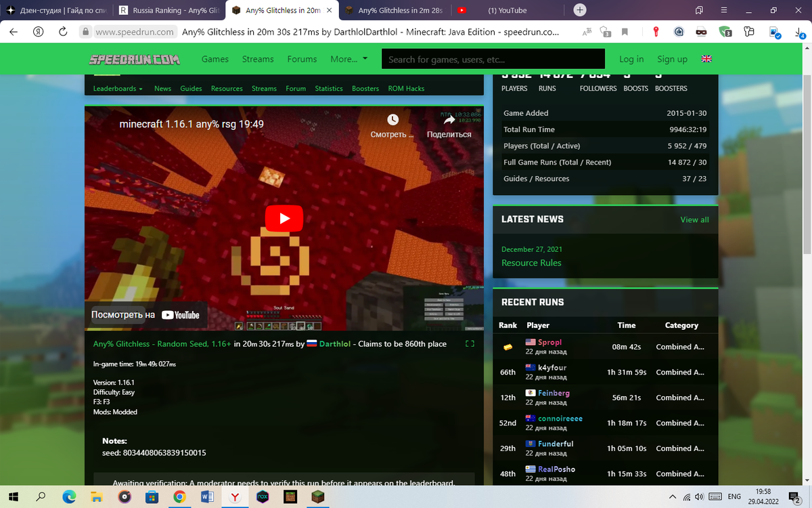Reload the current page
The height and width of the screenshot is (508, 812).
[63, 32]
